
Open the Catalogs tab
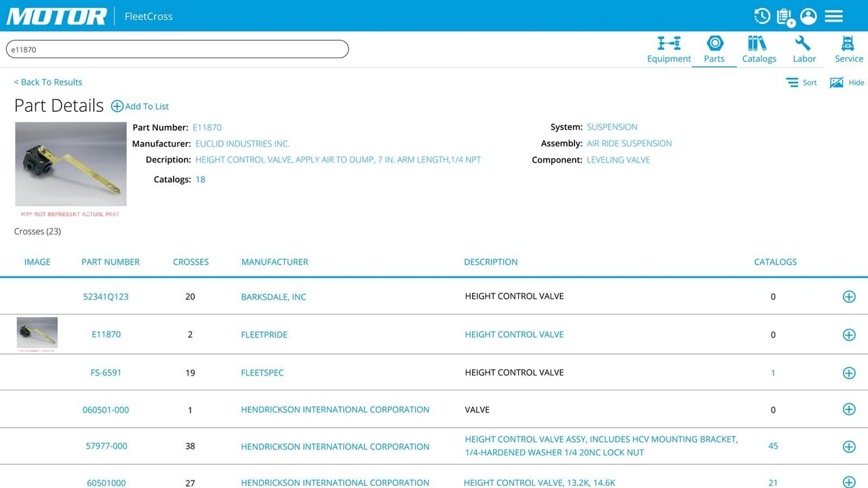tap(759, 49)
